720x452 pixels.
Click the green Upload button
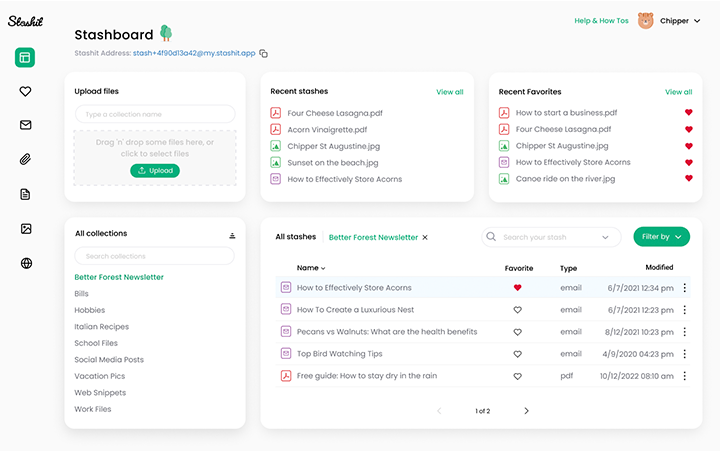[x=155, y=171]
